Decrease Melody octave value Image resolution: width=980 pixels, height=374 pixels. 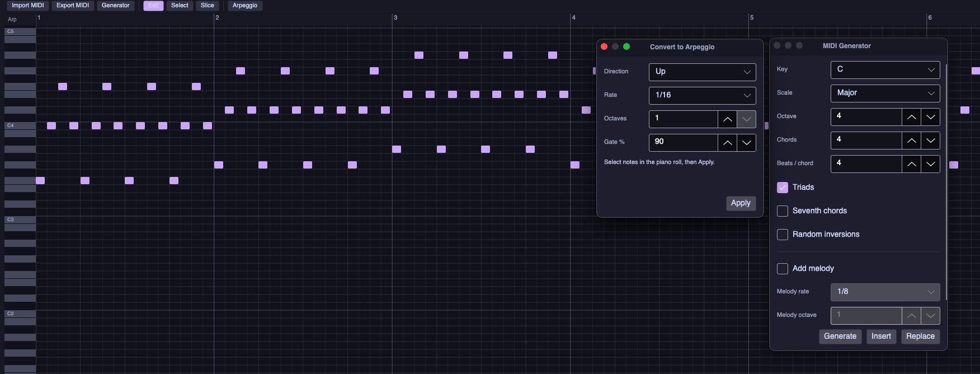(930, 316)
